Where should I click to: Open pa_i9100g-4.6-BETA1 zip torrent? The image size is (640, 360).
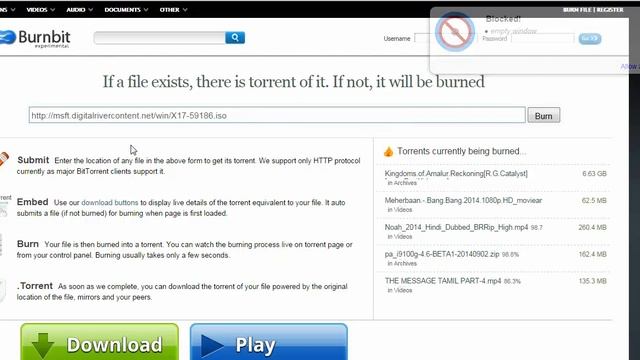tap(442, 254)
